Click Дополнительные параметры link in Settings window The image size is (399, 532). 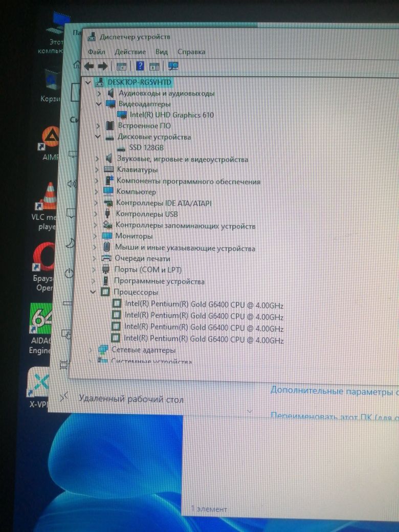(334, 391)
